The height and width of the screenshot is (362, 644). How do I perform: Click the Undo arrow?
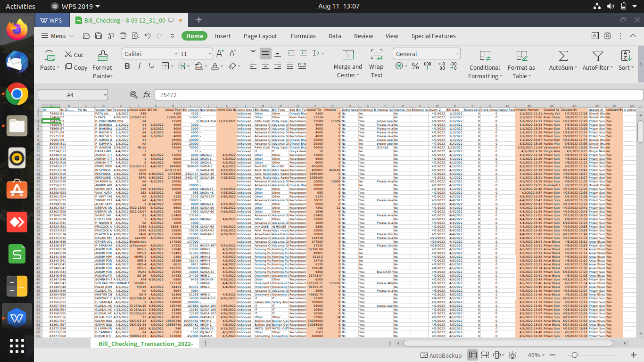(x=148, y=36)
